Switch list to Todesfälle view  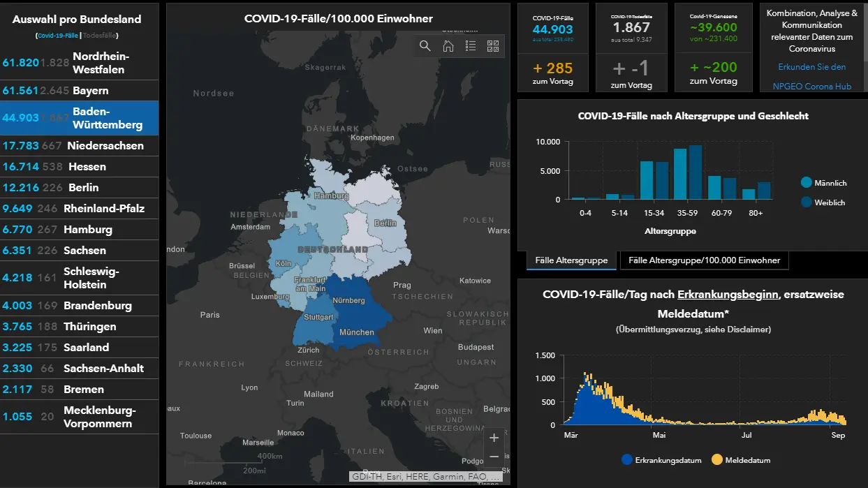[x=100, y=35]
